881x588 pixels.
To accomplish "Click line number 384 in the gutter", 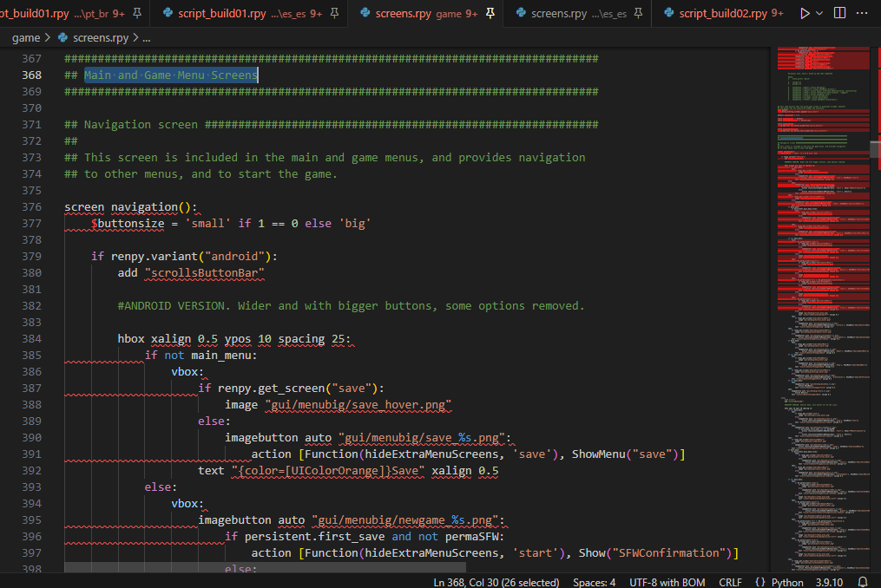I will pyautogui.click(x=31, y=338).
